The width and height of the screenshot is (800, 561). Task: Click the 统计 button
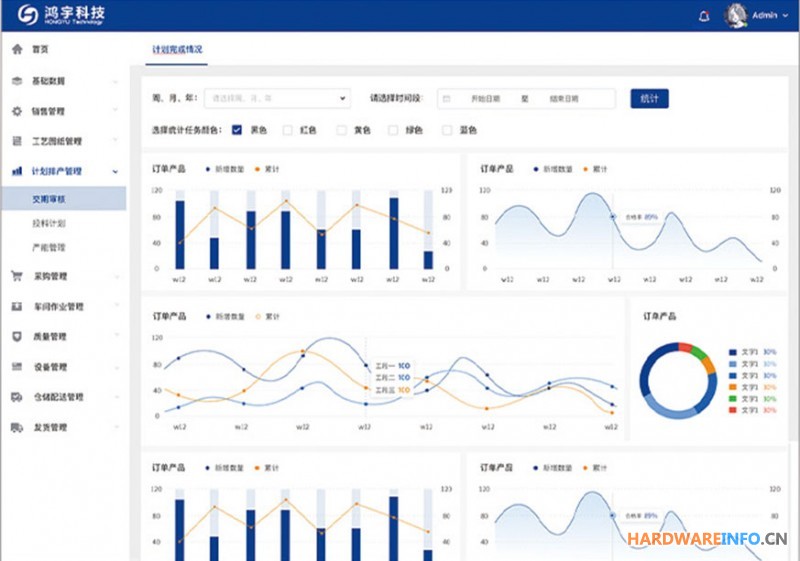(649, 98)
